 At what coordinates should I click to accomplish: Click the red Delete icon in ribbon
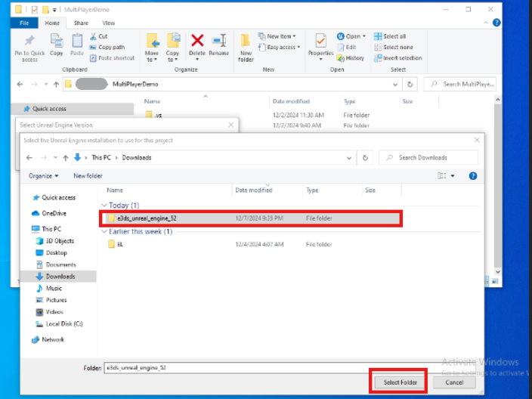(197, 41)
